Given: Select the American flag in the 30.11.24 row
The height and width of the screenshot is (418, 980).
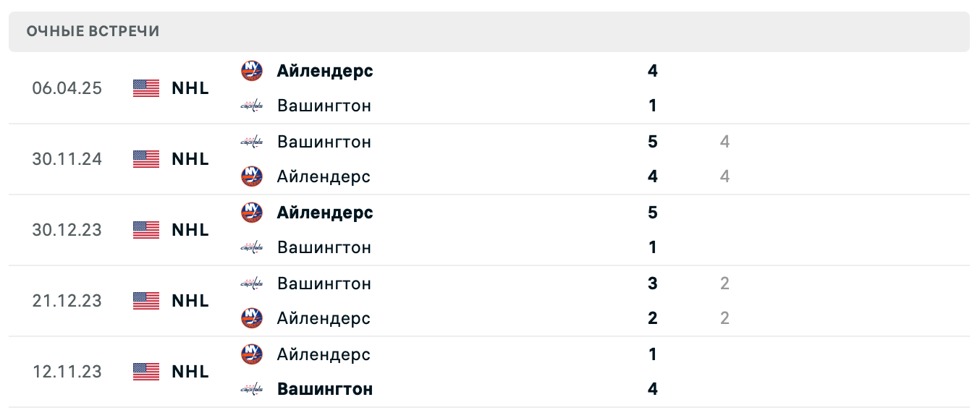Looking at the screenshot, I should click(145, 159).
